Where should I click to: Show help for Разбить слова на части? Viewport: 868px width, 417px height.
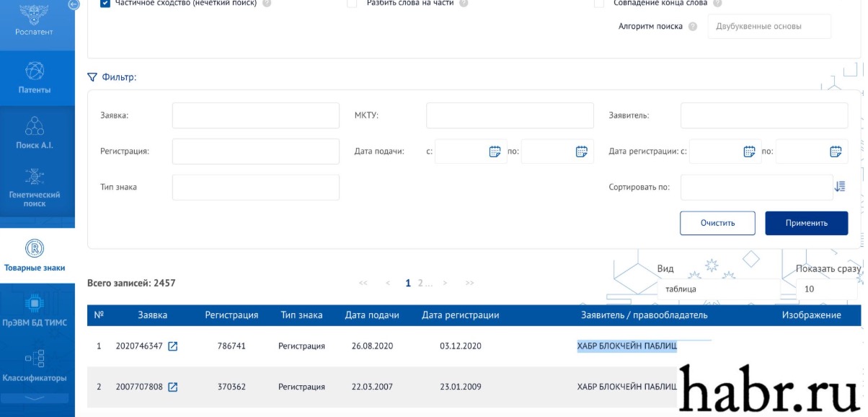(464, 3)
